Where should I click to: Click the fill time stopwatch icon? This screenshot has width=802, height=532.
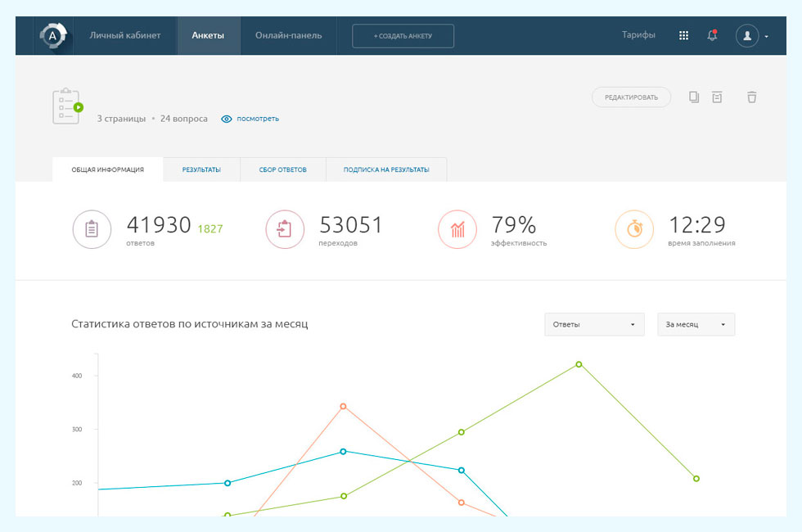click(x=634, y=230)
